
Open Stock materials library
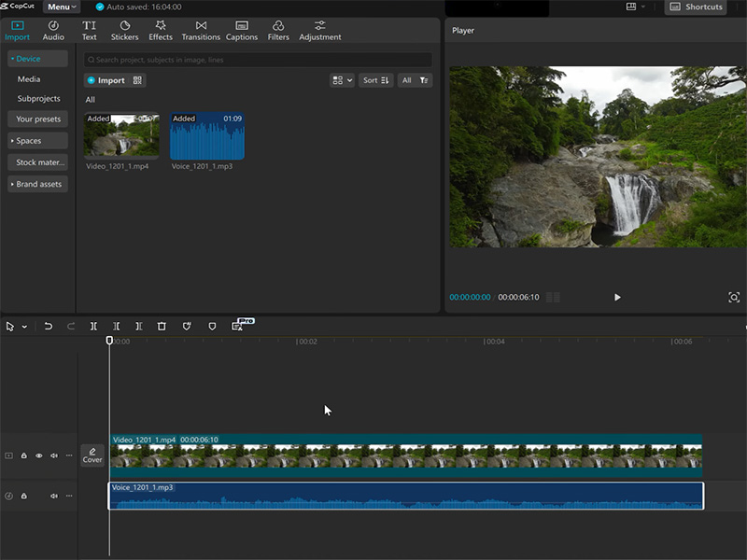point(37,162)
